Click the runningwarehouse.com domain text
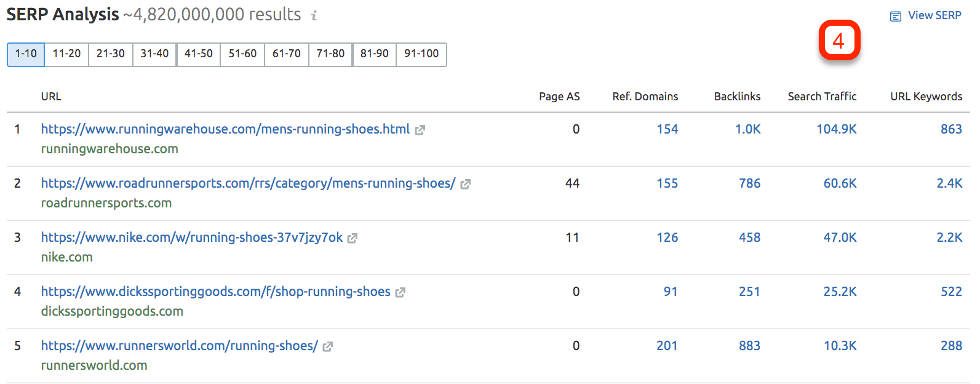Image resolution: width=980 pixels, height=384 pixels. tap(110, 149)
